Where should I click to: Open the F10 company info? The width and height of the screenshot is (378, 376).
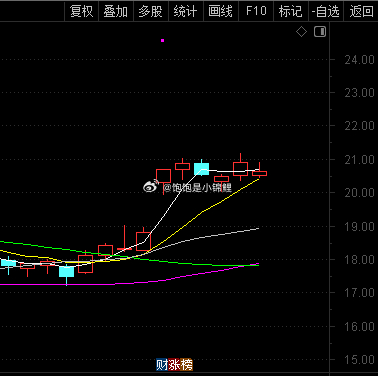pyautogui.click(x=256, y=12)
